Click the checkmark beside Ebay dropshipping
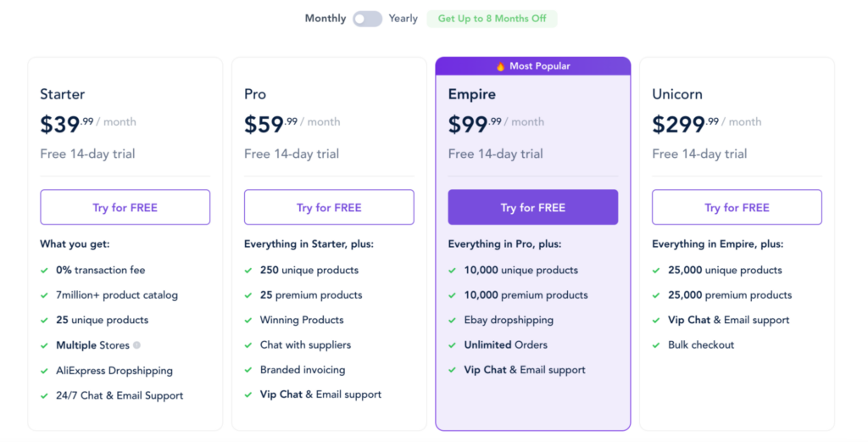Screen dimensions: 868x442 pyautogui.click(x=453, y=321)
